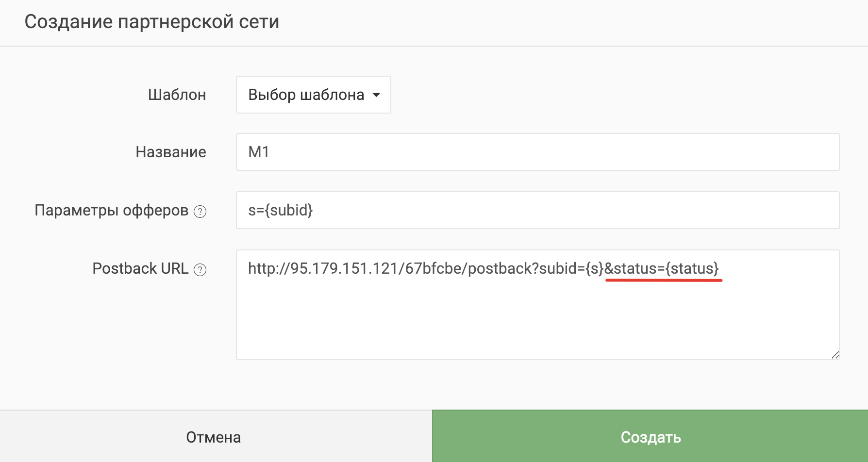
Task: Click the textarea resize handle corner
Action: (835, 355)
